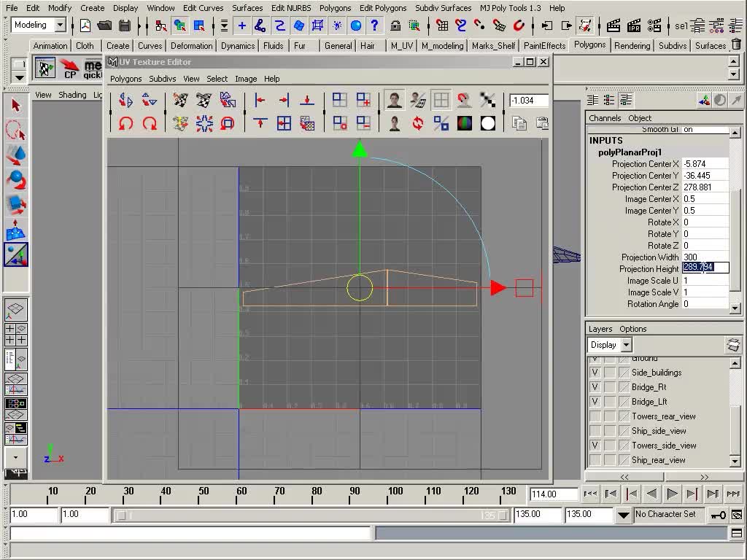747x560 pixels.
Task: Open Image menu in UV Texture Editor
Action: [246, 79]
